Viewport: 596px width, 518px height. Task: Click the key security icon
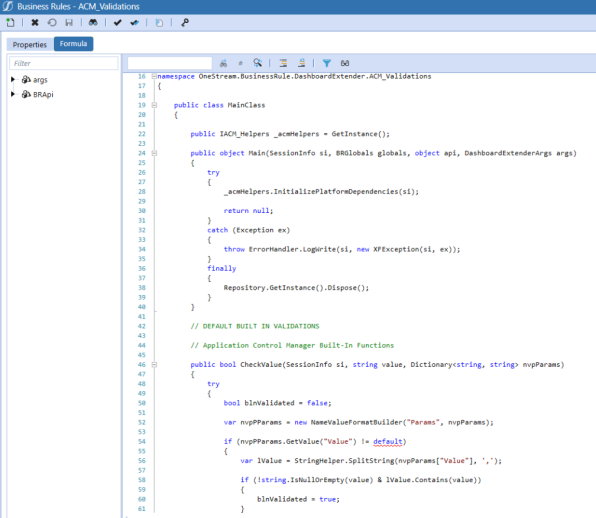click(x=185, y=23)
